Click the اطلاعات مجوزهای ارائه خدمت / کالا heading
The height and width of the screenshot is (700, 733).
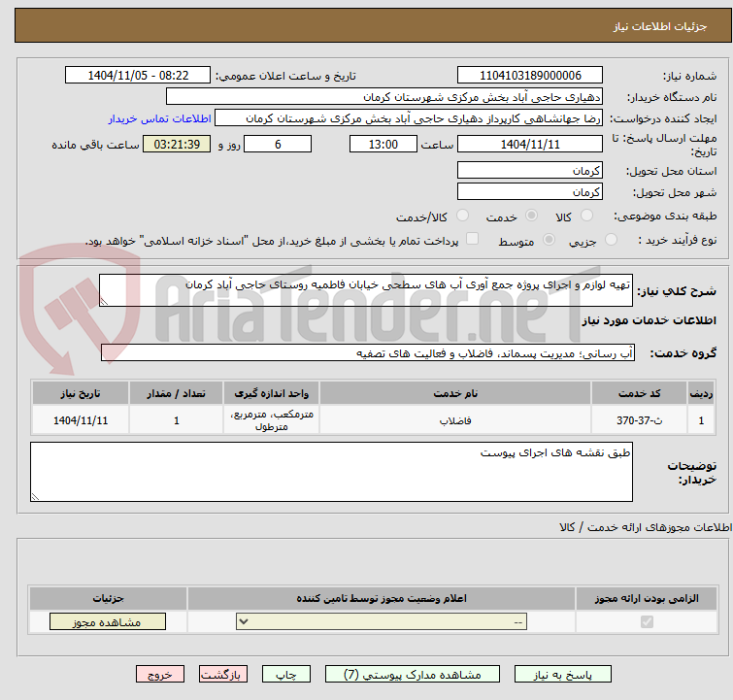[646, 527]
